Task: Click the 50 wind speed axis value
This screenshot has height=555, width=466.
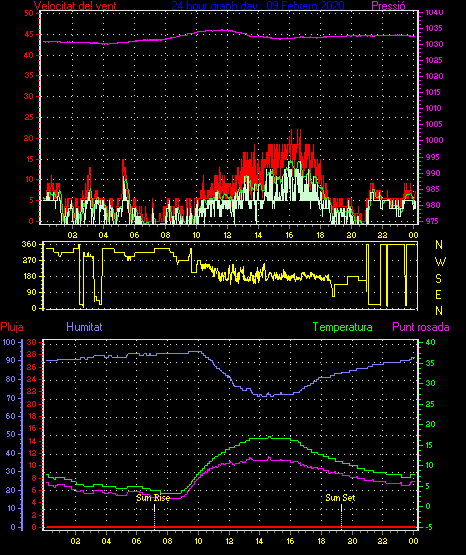Action: [x=29, y=13]
